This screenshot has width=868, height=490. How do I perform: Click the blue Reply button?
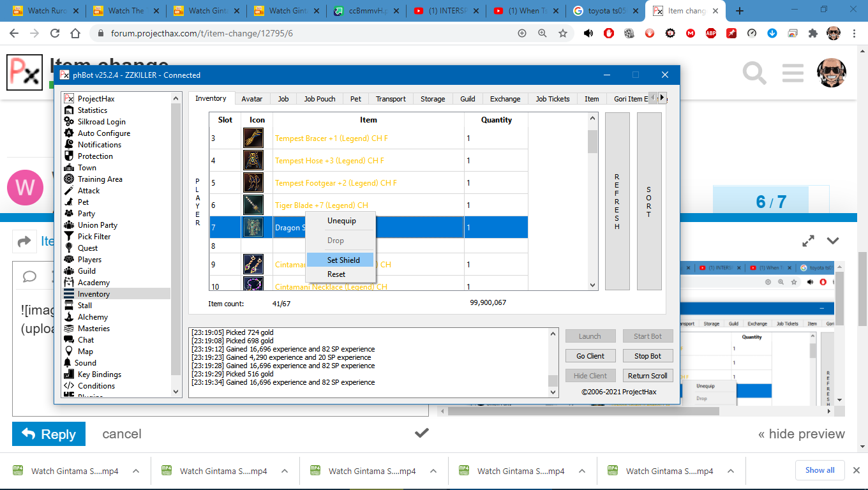[49, 434]
